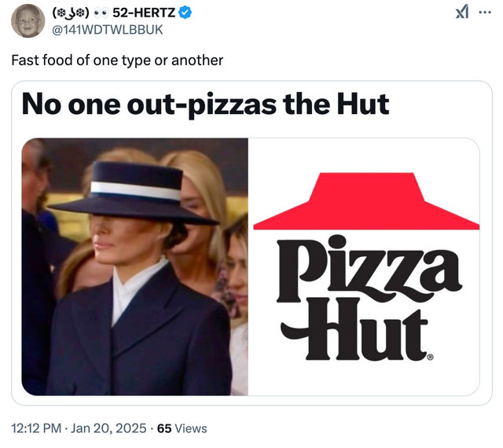Open the photo of woman in hat
The height and width of the screenshot is (448, 503).
coord(135,267)
